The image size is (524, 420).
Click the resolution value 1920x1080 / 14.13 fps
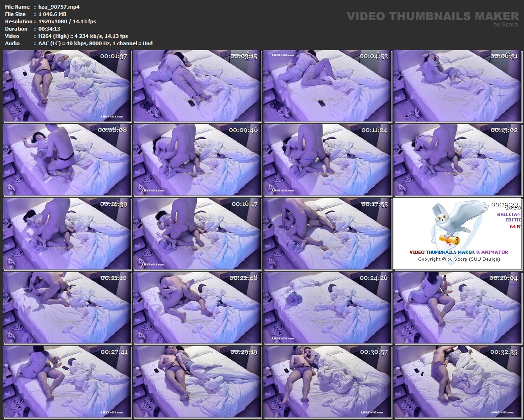67,21
